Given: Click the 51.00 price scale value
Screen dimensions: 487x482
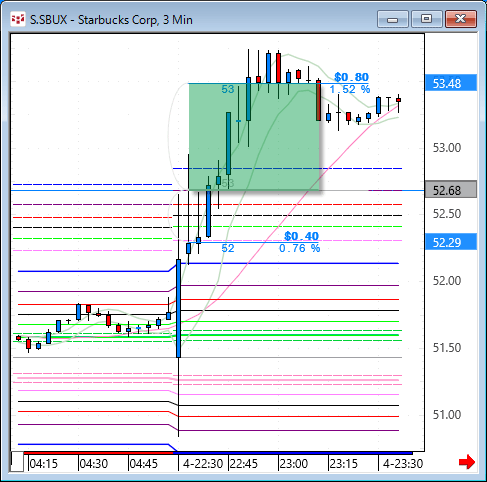Looking at the screenshot, I should click(447, 415).
